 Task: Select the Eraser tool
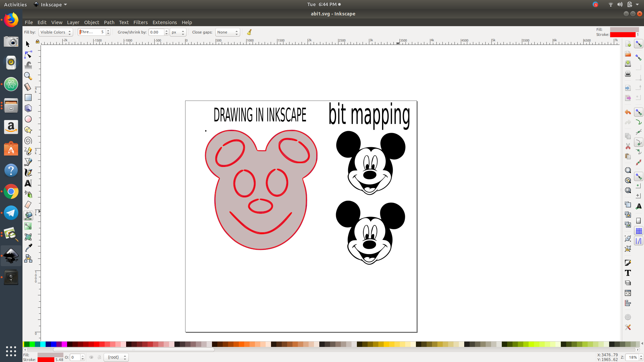click(28, 205)
